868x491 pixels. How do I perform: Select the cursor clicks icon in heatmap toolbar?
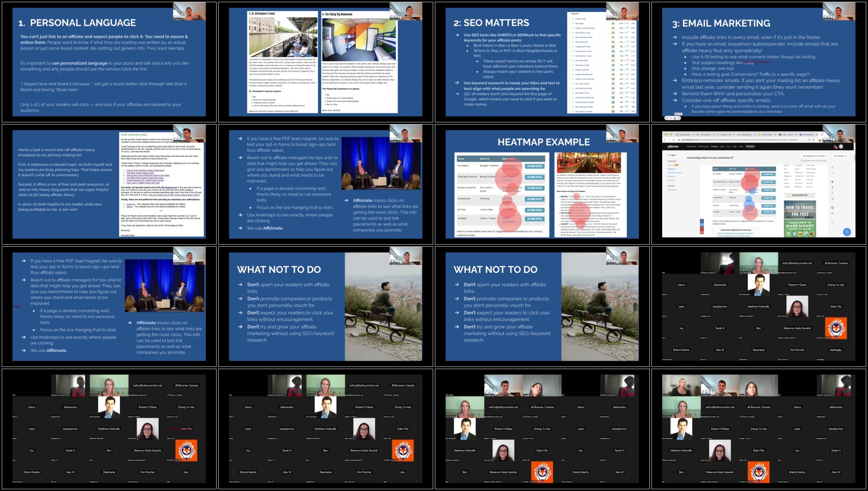[832, 182]
